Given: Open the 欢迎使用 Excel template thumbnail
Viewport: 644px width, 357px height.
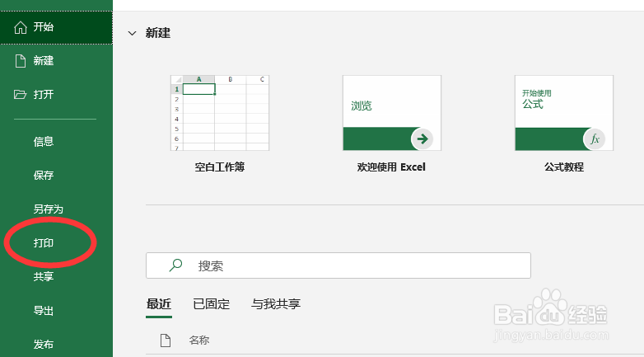Looking at the screenshot, I should tap(392, 113).
